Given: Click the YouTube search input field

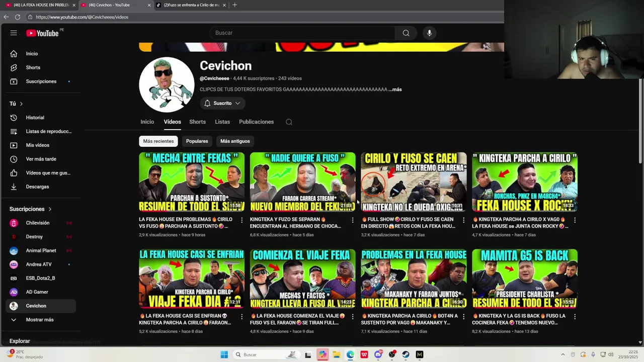Looking at the screenshot, I should 302,33.
